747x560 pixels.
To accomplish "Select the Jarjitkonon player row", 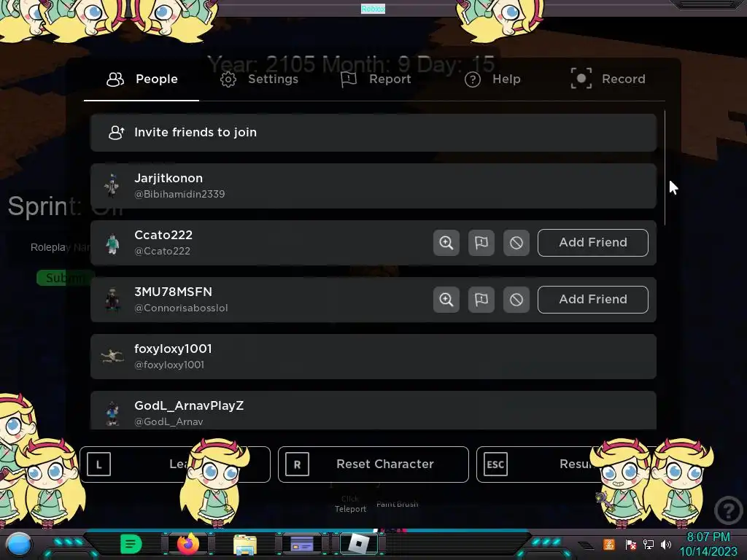I will coord(373,186).
